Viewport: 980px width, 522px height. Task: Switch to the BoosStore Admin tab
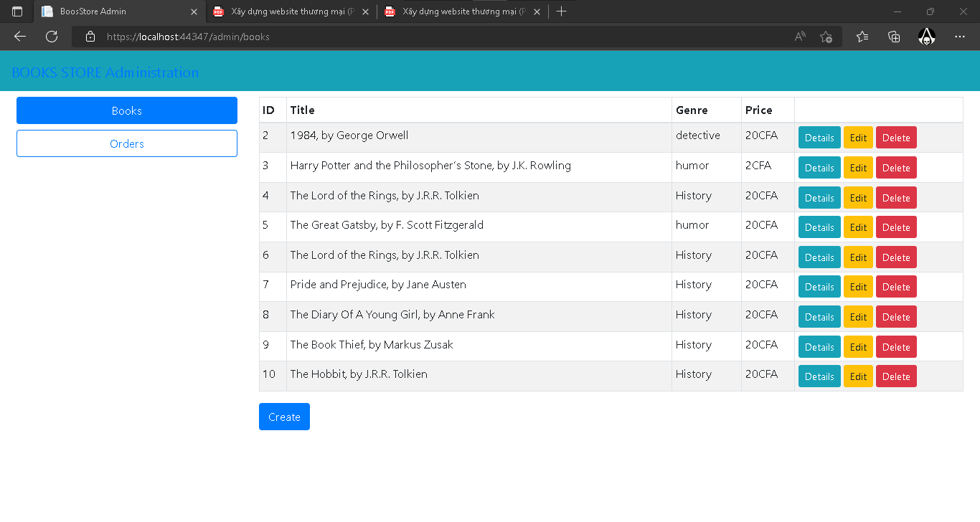point(120,11)
